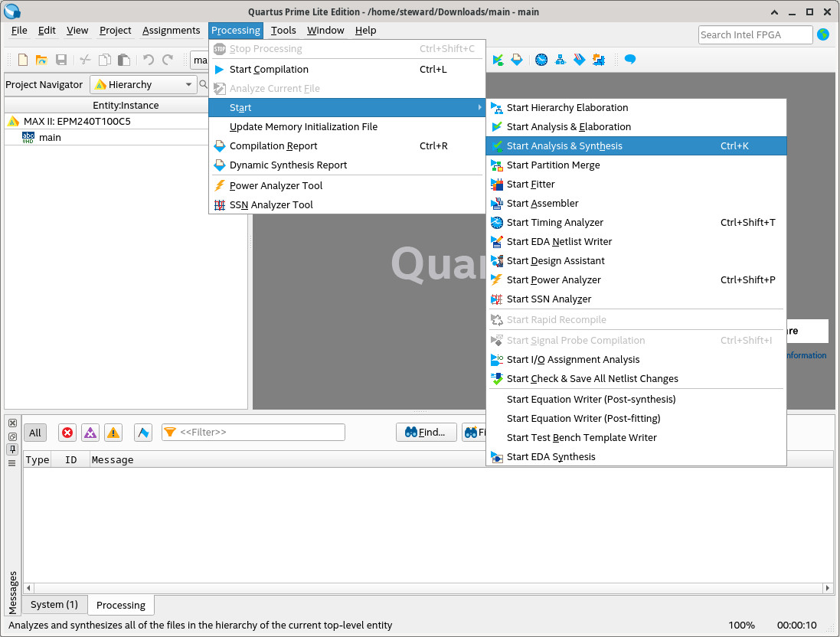The image size is (840, 637).
Task: Toggle the warning messages filter
Action: click(113, 433)
